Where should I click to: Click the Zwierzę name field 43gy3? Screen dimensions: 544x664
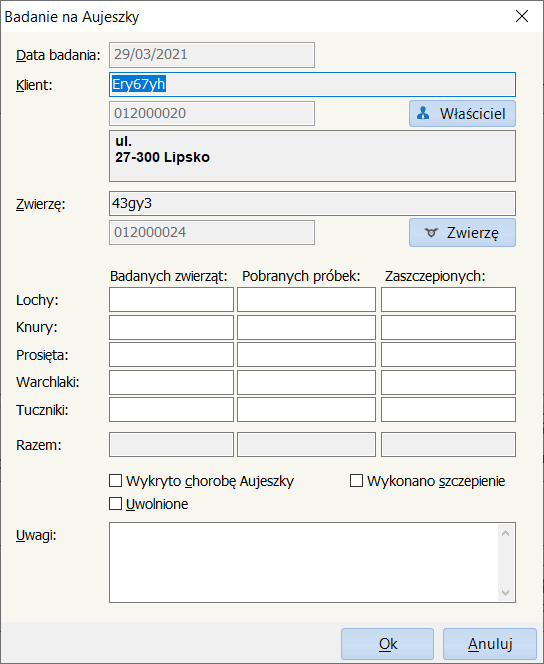coord(312,204)
